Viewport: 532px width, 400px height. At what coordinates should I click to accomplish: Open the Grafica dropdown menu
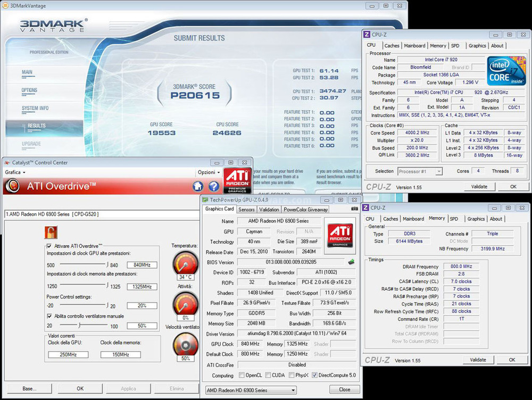click(x=15, y=172)
